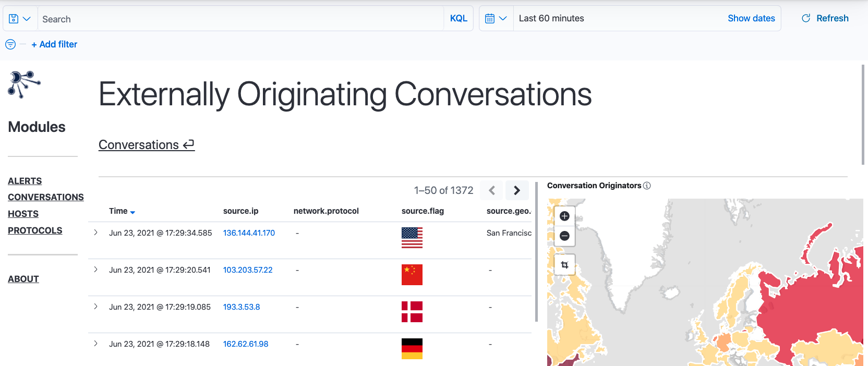
Task: Click the page vertical scrollbar
Action: coord(863,115)
